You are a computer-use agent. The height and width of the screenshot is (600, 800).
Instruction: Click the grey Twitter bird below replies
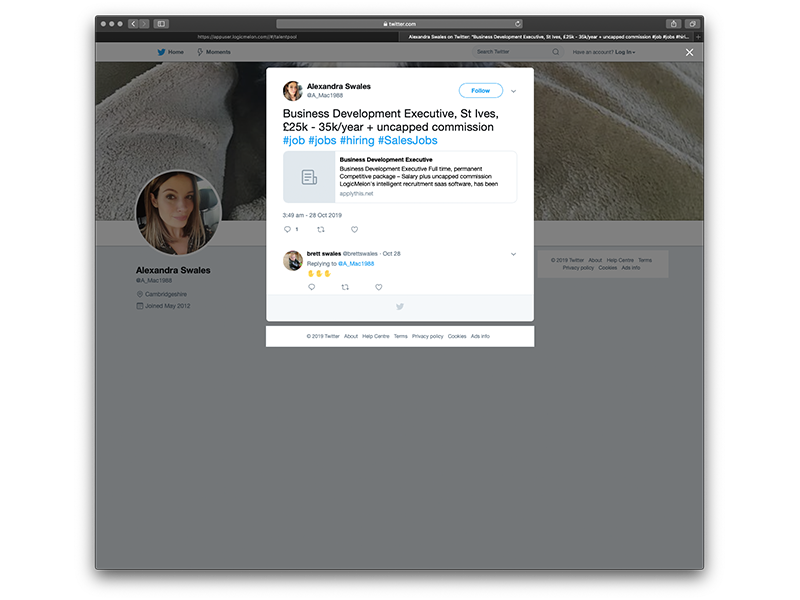pyautogui.click(x=400, y=307)
